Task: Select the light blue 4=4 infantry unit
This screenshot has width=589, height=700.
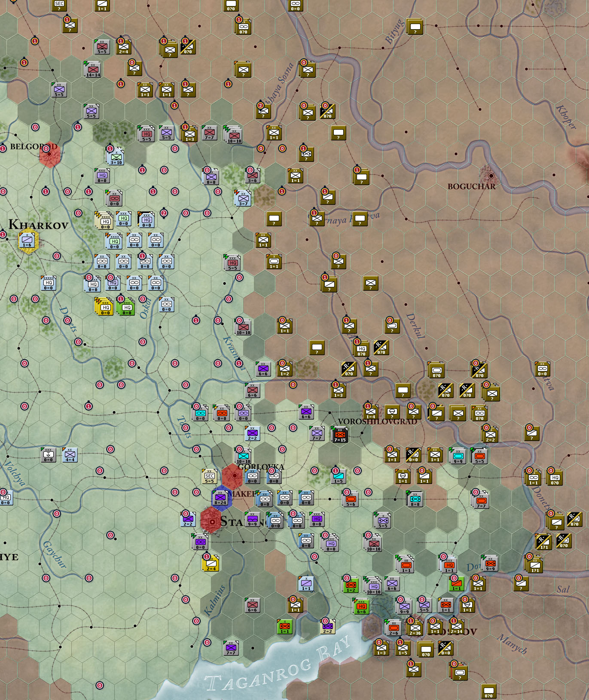Action: pos(70,454)
